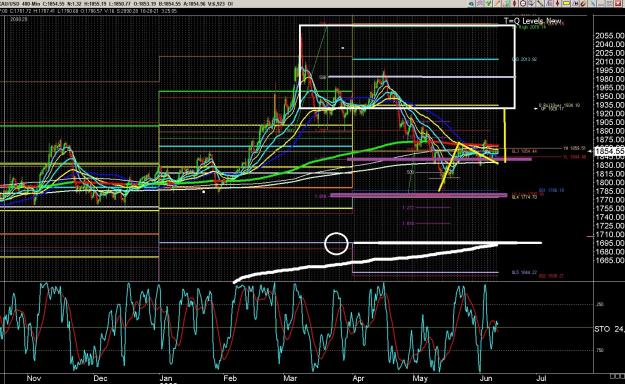Click the 1755.00 price axis label

click(x=610, y=209)
